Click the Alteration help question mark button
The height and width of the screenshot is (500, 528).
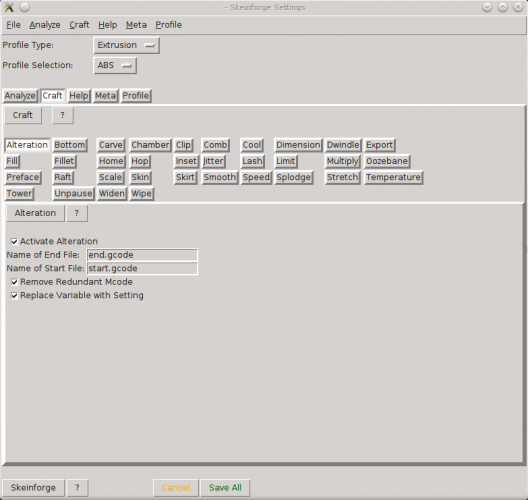[77, 213]
